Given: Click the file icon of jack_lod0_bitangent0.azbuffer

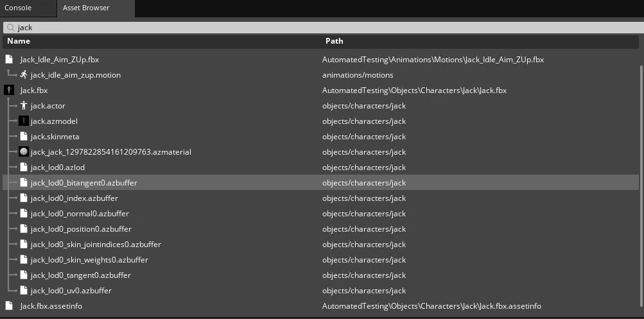Looking at the screenshot, I should click(24, 183).
